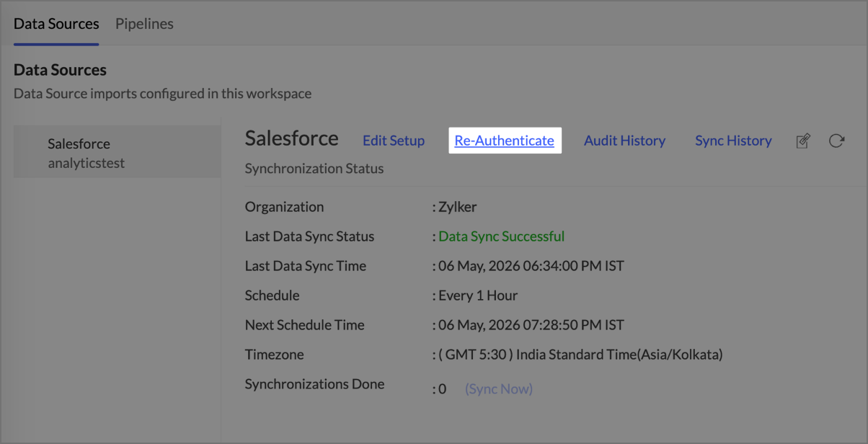The width and height of the screenshot is (868, 444).
Task: Click the Salesforce heading
Action: (292, 138)
